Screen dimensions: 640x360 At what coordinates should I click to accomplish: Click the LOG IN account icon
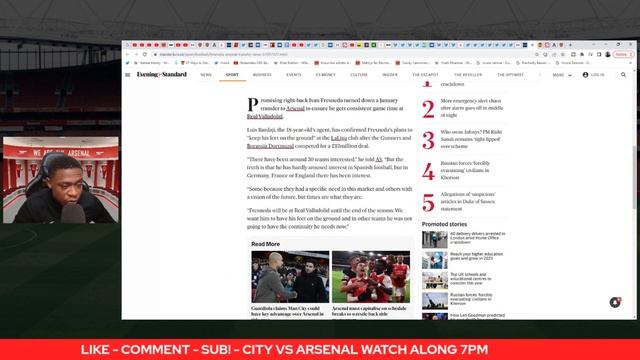tap(585, 75)
